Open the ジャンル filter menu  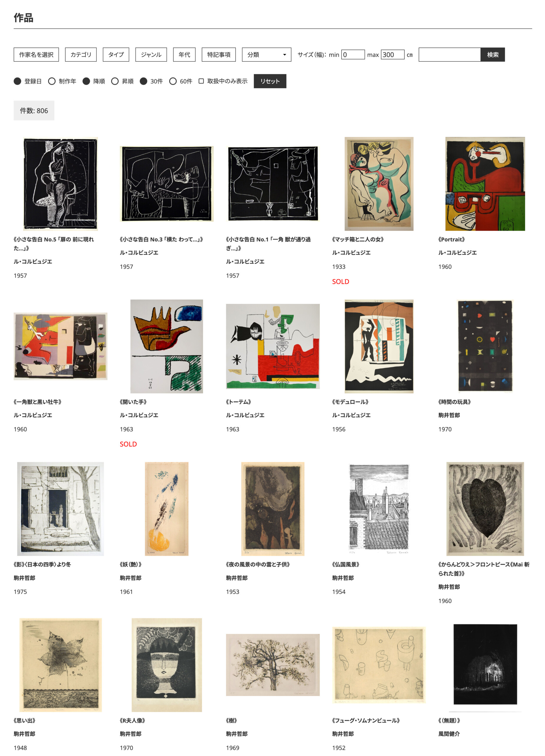151,55
